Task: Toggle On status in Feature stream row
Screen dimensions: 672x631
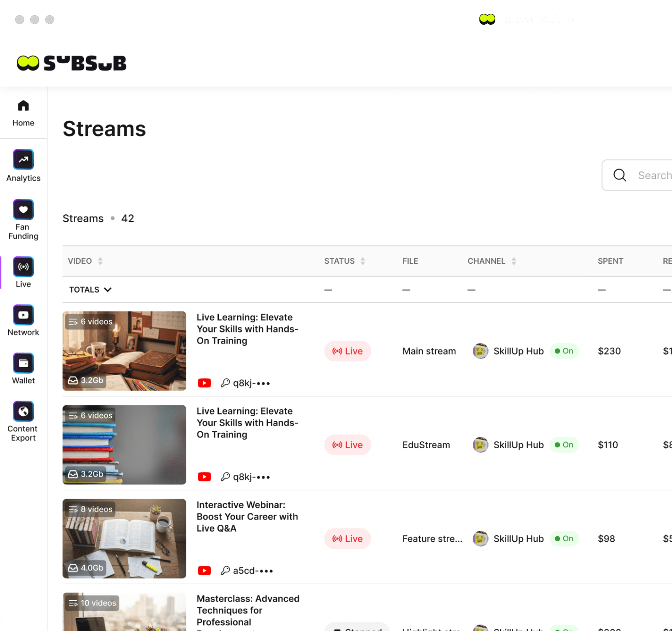Action: [x=564, y=539]
